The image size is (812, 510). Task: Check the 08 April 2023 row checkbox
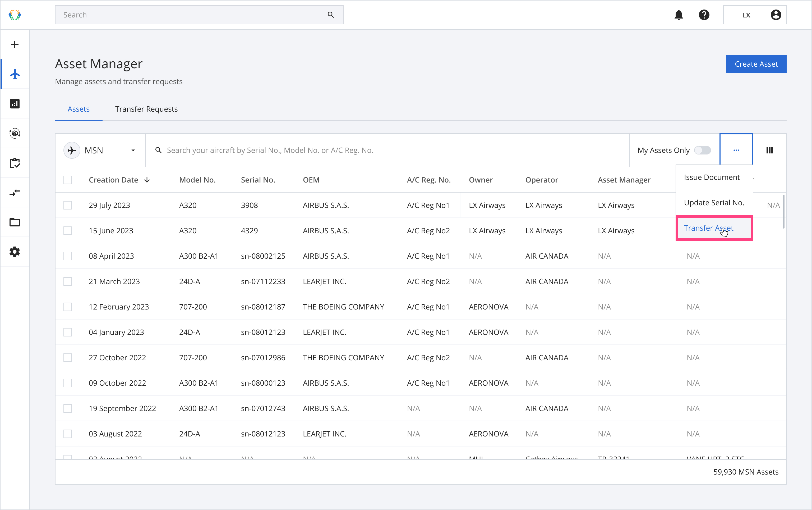coord(68,256)
